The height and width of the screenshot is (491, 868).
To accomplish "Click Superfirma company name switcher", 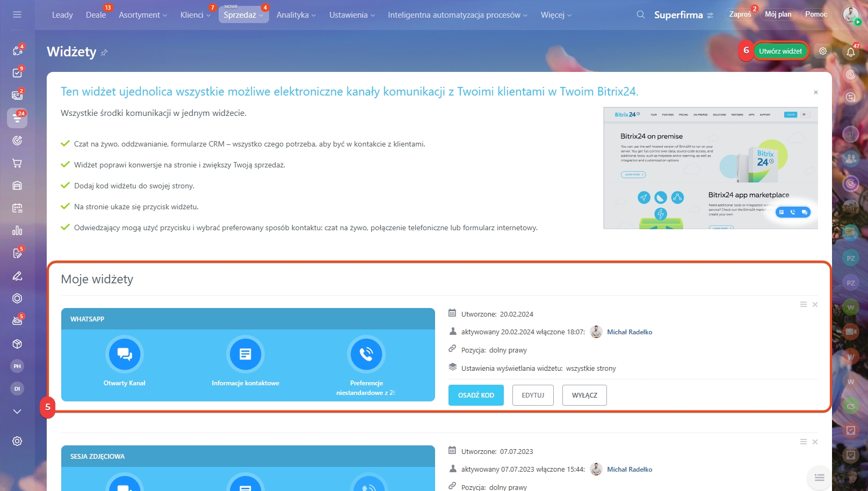I will (x=684, y=15).
